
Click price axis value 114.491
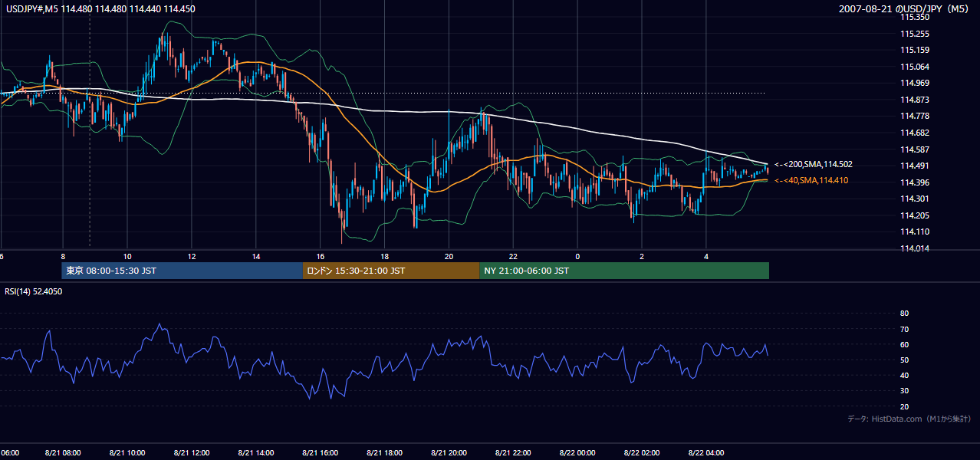pyautogui.click(x=915, y=166)
